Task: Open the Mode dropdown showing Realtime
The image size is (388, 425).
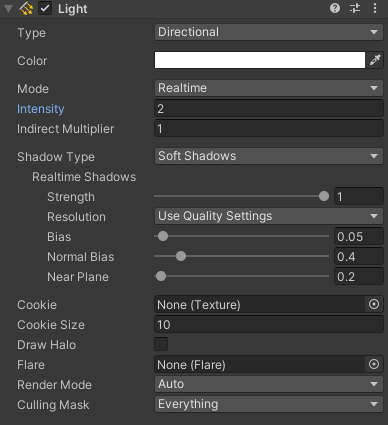Action: pos(269,88)
